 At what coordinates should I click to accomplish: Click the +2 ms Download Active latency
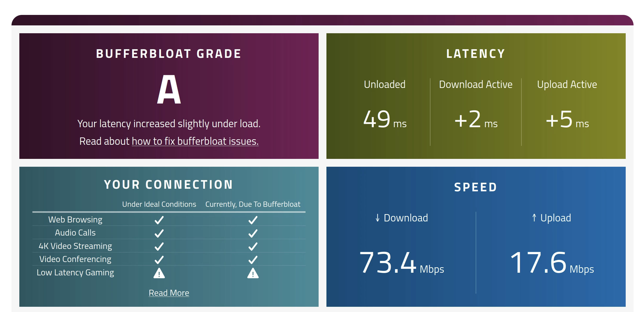tap(476, 119)
